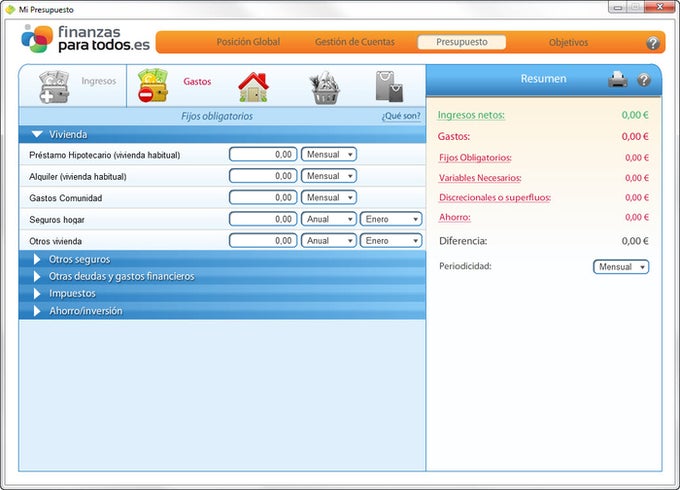
Task: Open help in the Resumen header
Action: tap(644, 80)
